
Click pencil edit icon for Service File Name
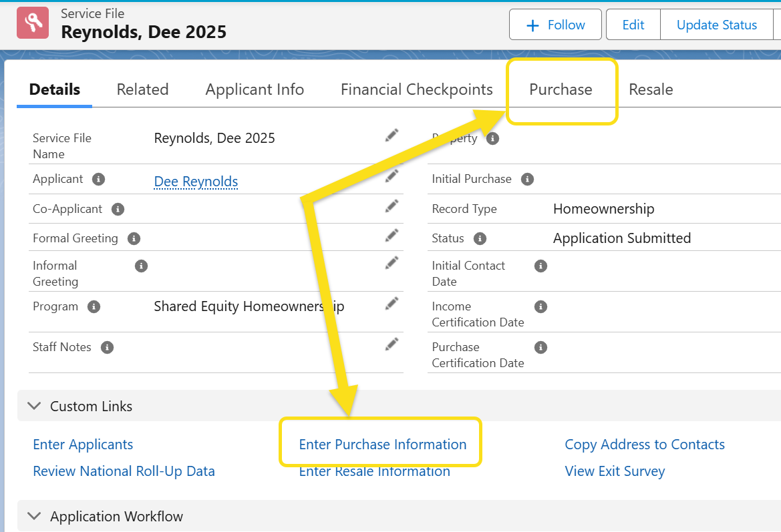[x=392, y=136]
